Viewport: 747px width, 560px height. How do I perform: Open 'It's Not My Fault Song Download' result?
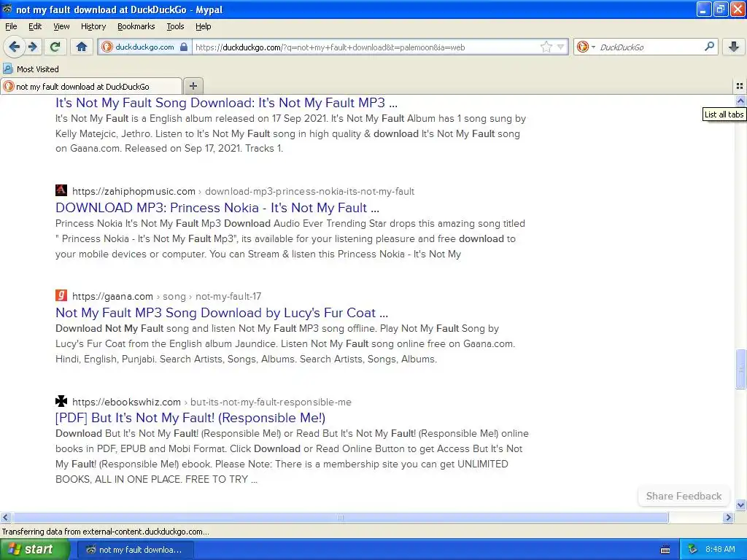click(226, 102)
